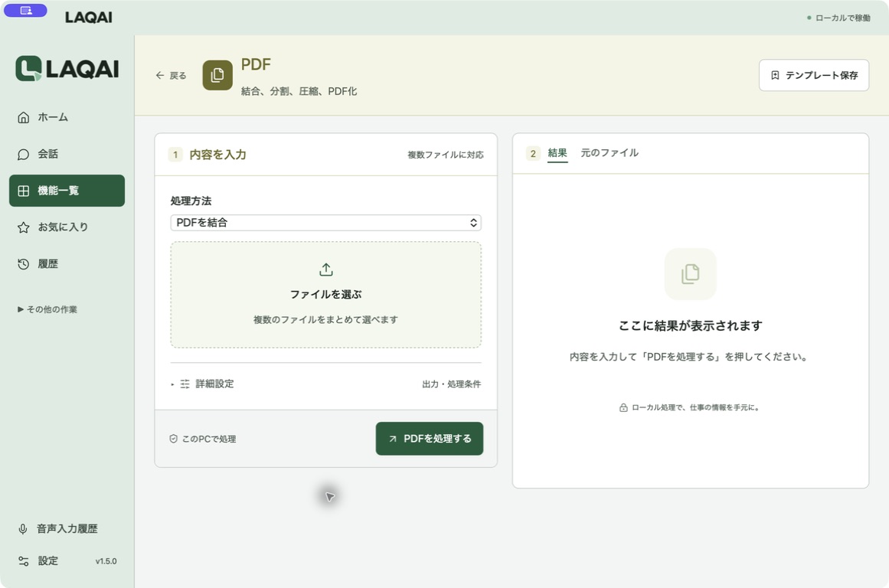The width and height of the screenshot is (889, 588).
Task: Click version v1.5.0 label
Action: [106, 561]
